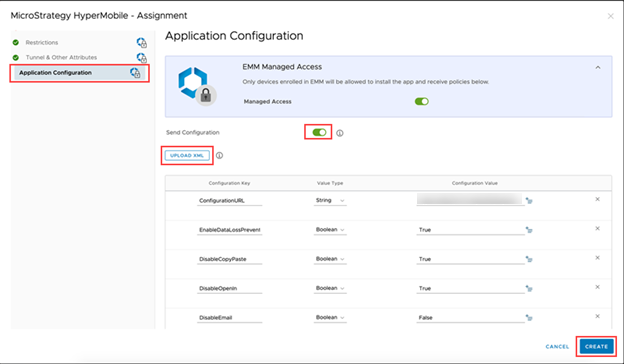Click the Cancel link
The height and width of the screenshot is (364, 624).
point(557,346)
